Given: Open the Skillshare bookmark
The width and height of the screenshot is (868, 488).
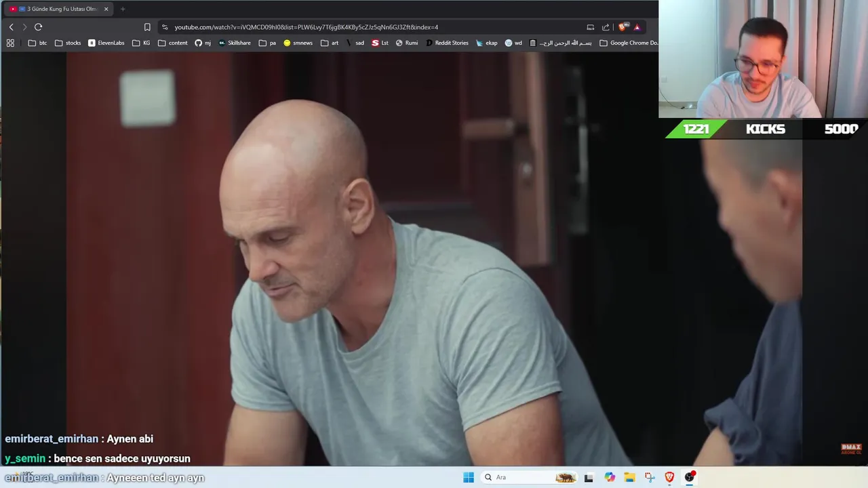Looking at the screenshot, I should click(235, 43).
